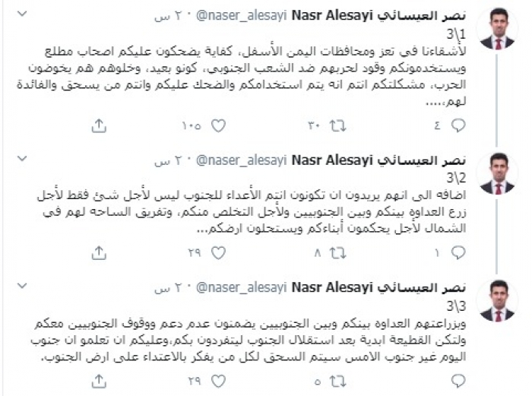The image size is (532, 396).
Task: Share the first tweet numbered 1\3
Action: (x=99, y=125)
